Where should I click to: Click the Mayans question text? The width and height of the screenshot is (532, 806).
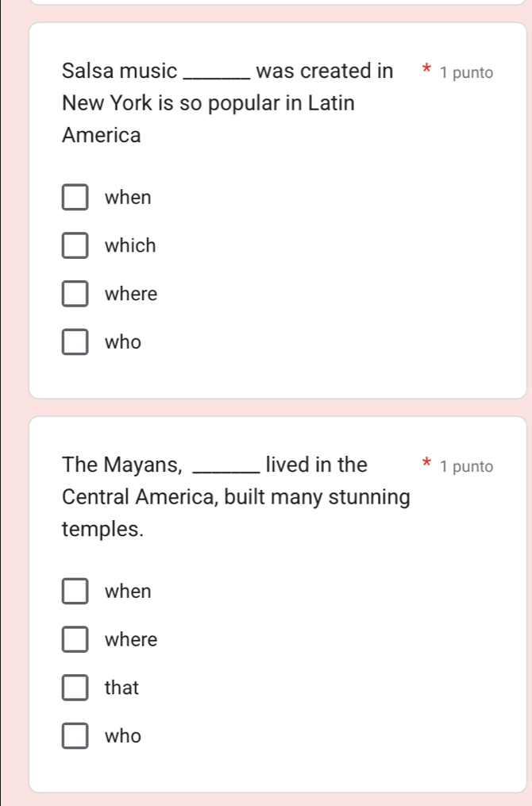pyautogui.click(x=236, y=497)
